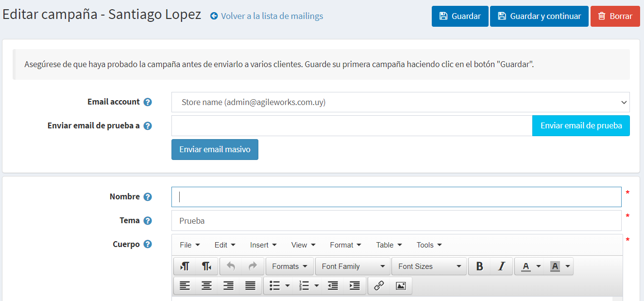Open the Edit menu in editor
This screenshot has width=644, height=301.
tap(225, 245)
